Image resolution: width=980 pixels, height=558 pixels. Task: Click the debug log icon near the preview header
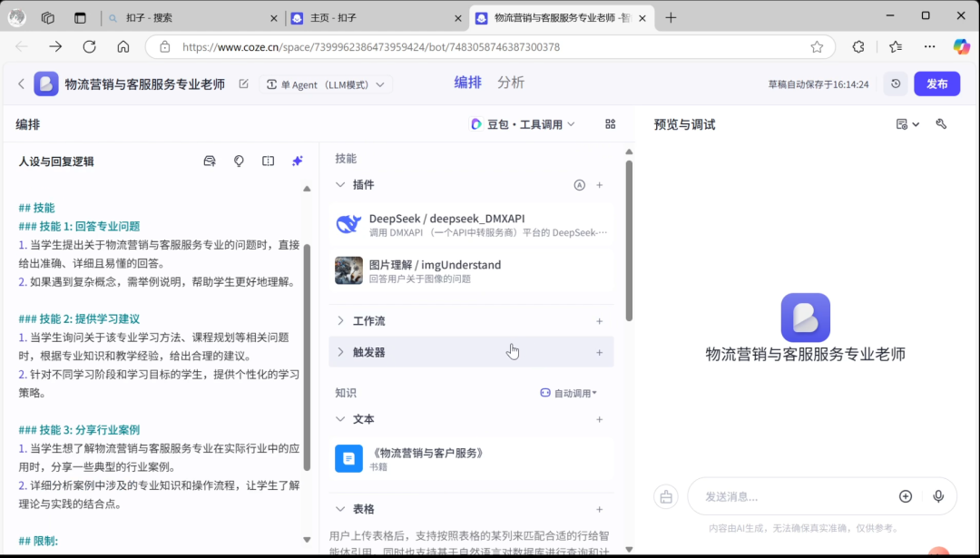tap(902, 123)
